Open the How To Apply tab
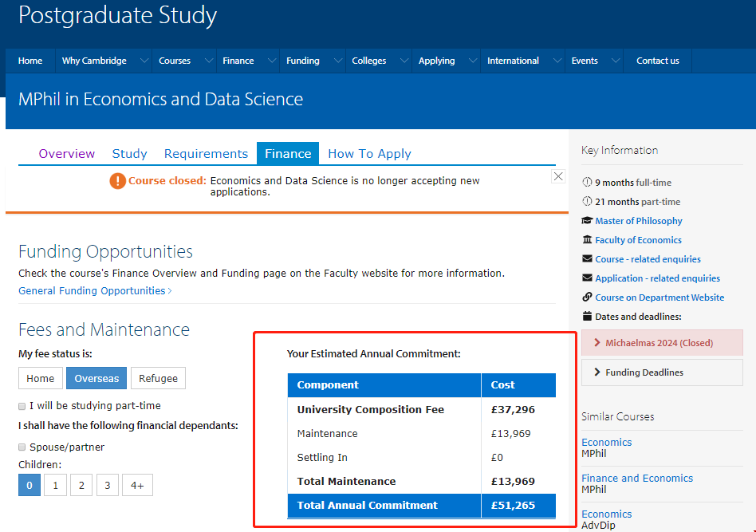 tap(369, 154)
